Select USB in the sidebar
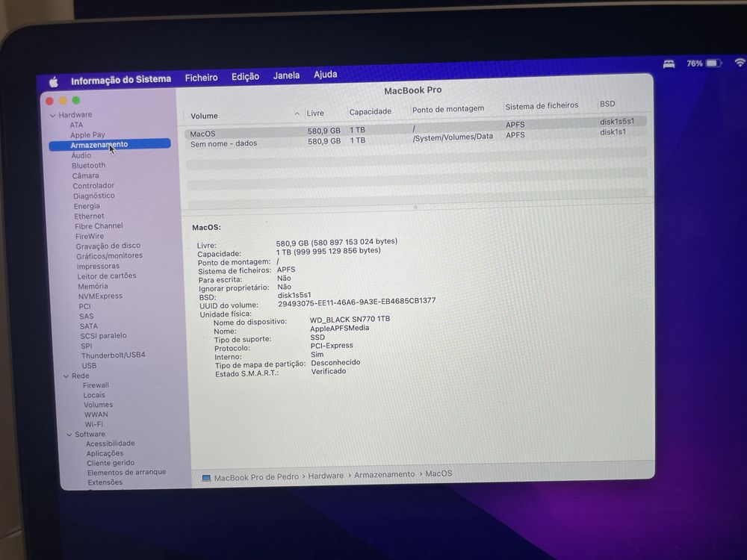 (89, 366)
